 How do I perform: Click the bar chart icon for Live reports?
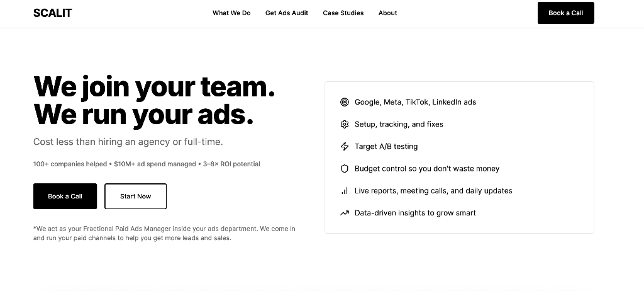[345, 191]
